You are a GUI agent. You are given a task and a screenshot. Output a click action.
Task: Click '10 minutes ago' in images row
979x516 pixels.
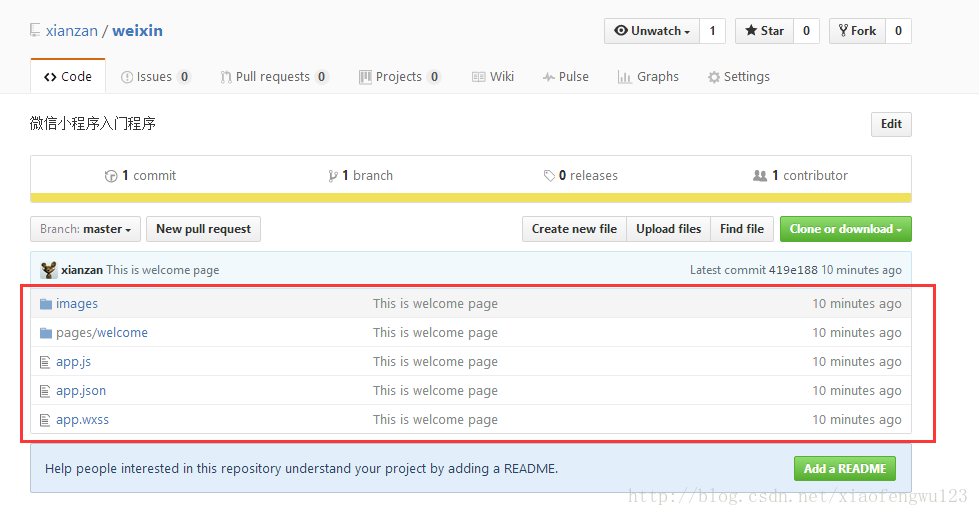point(857,304)
